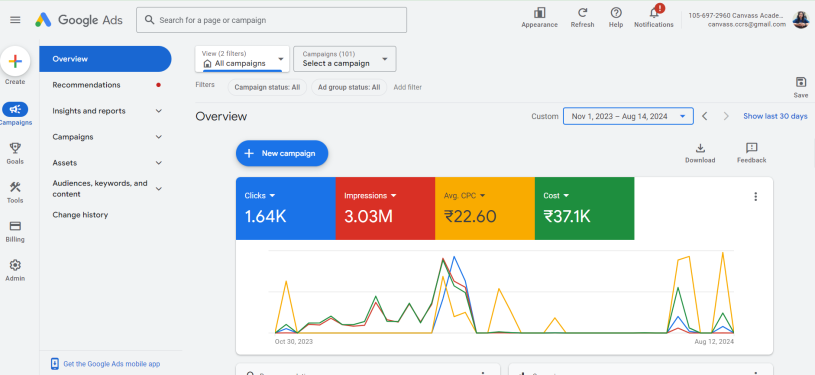
Task: Open Select a campaign dropdown
Action: (x=345, y=59)
